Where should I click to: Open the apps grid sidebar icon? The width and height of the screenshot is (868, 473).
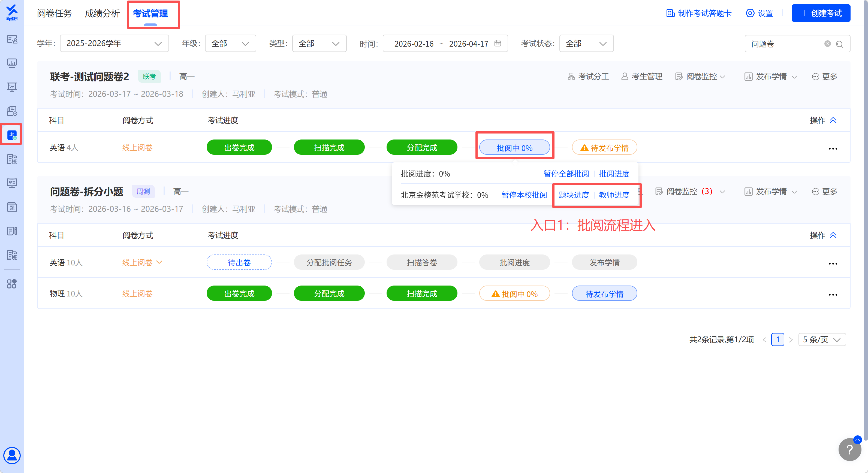tap(12, 283)
